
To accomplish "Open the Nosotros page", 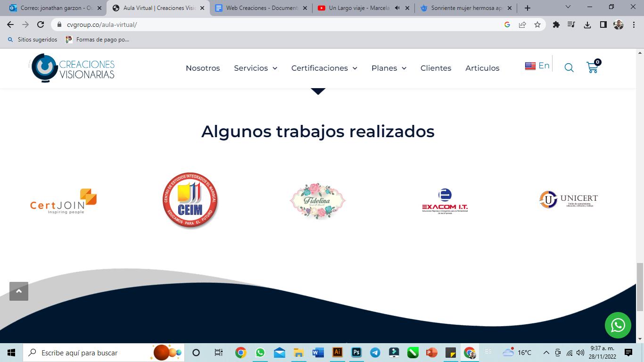I will 203,68.
